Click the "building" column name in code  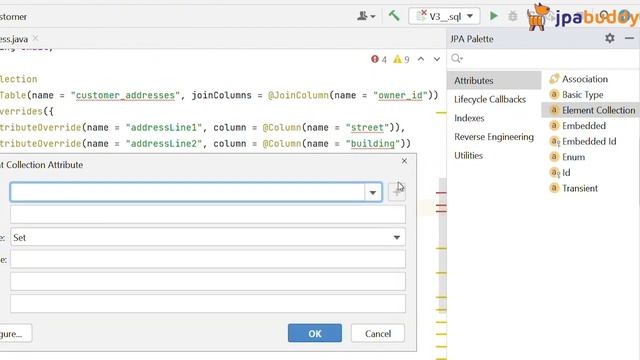tap(373, 144)
